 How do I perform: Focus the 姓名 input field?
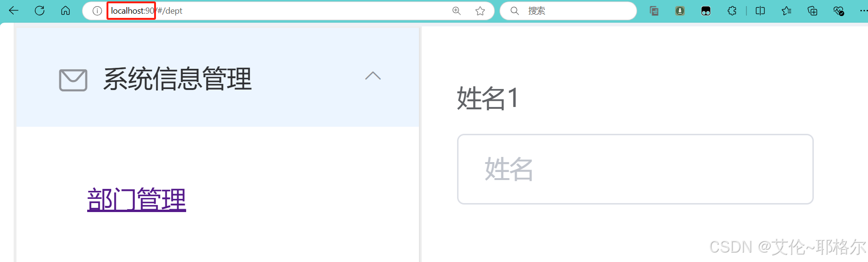635,169
